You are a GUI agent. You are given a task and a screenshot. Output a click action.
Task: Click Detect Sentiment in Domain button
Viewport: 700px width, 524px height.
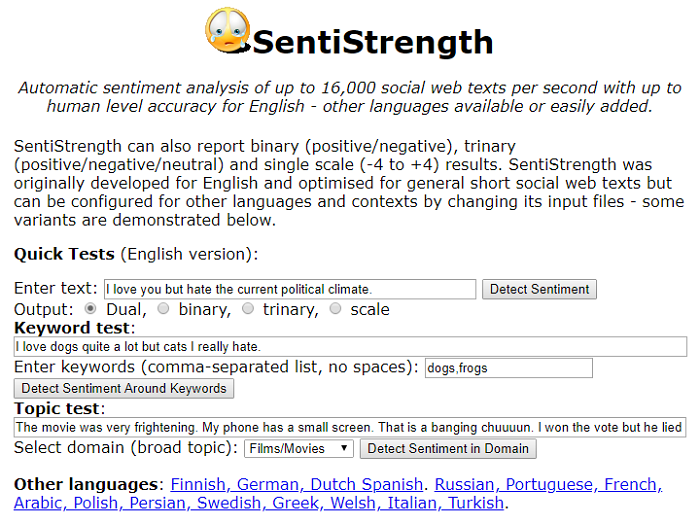pyautogui.click(x=448, y=449)
